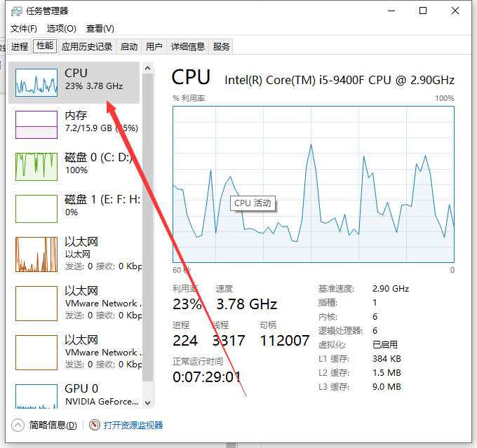Screen dimensions: 477x448
Task: Open 磁盘 0 (C: D:) performance graph
Action: [x=36, y=166]
